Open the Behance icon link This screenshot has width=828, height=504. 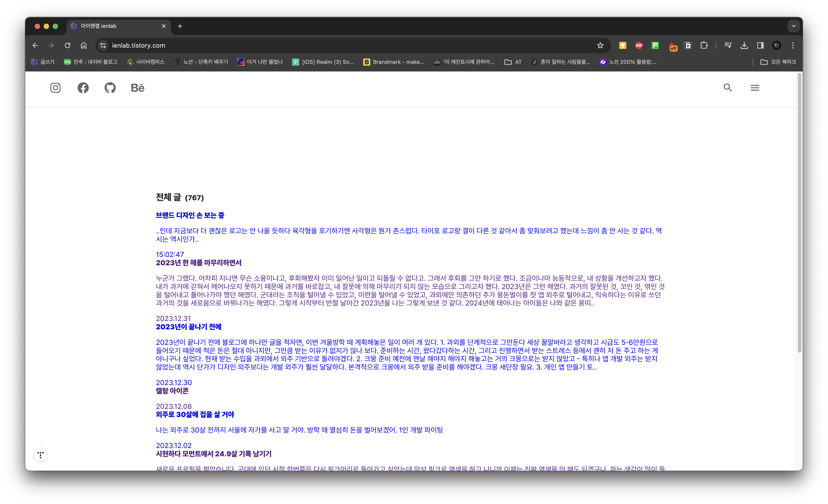137,88
